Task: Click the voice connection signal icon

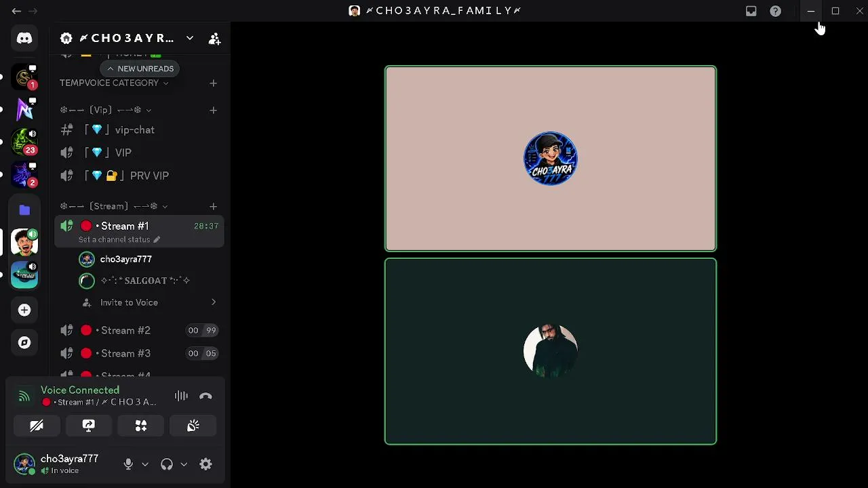Action: 24,396
